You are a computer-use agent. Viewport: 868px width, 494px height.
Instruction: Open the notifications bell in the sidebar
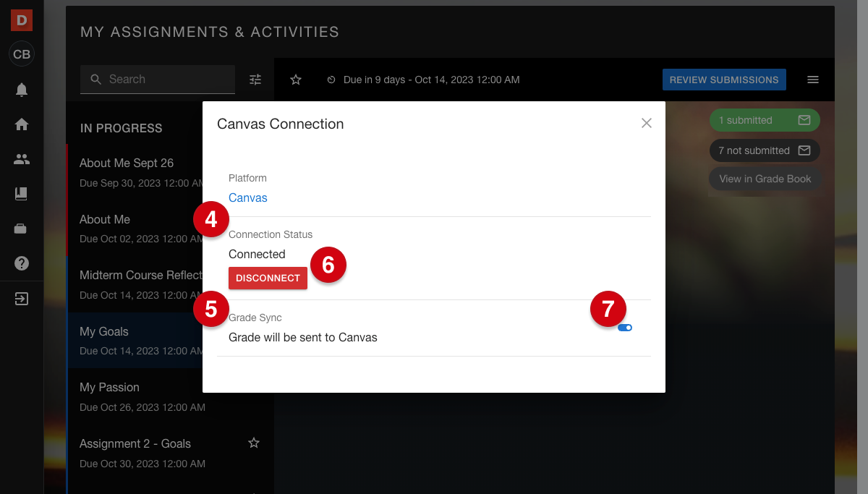pyautogui.click(x=22, y=90)
